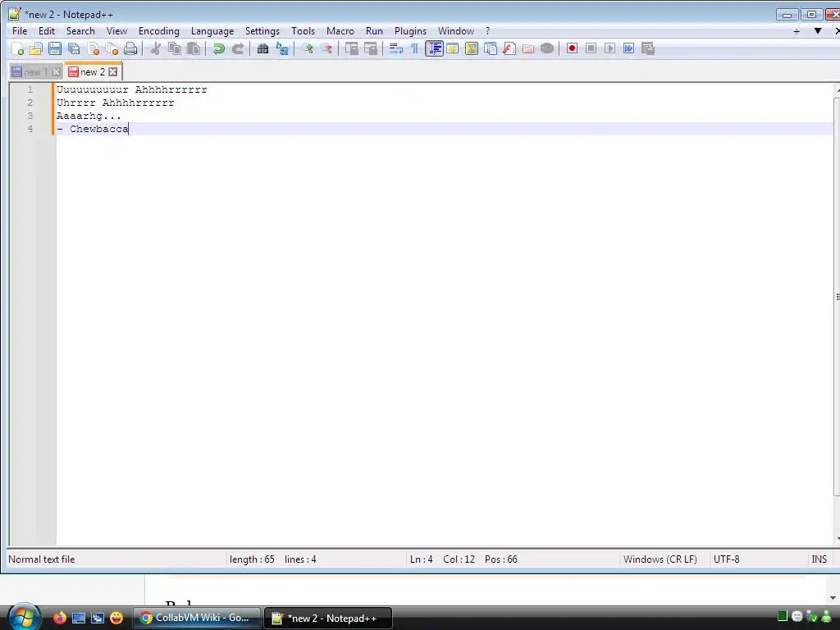Click the black triangle document list dropdown

pos(818,31)
